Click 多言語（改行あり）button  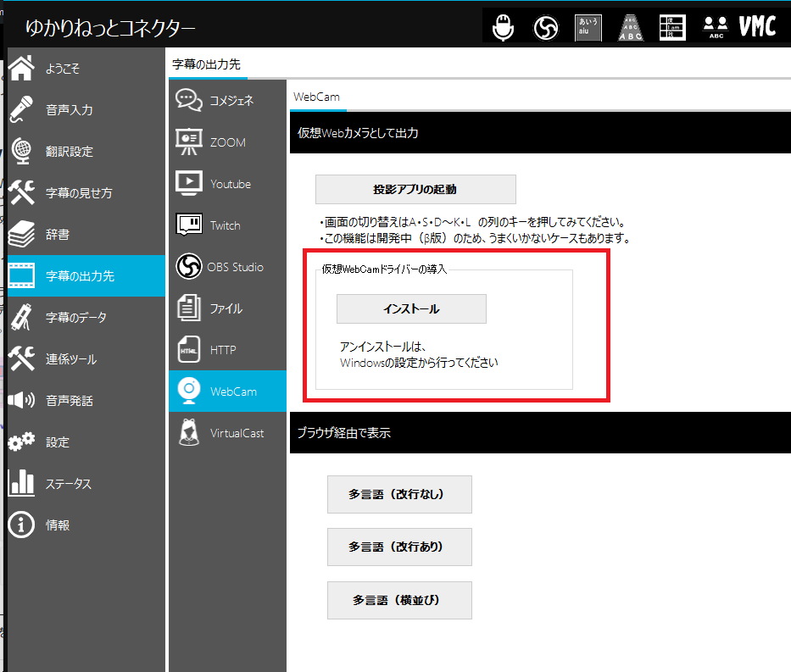(x=399, y=547)
